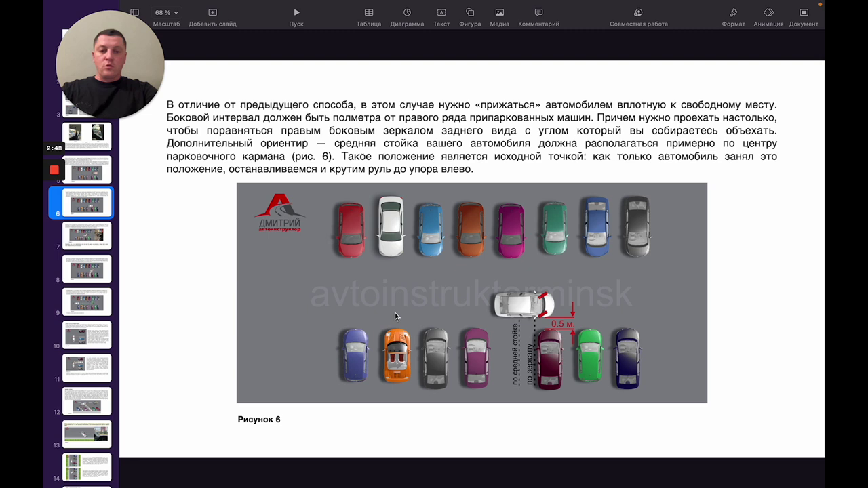Open the view options dropdown in toolbar
868x488 pixels.
click(x=135, y=12)
